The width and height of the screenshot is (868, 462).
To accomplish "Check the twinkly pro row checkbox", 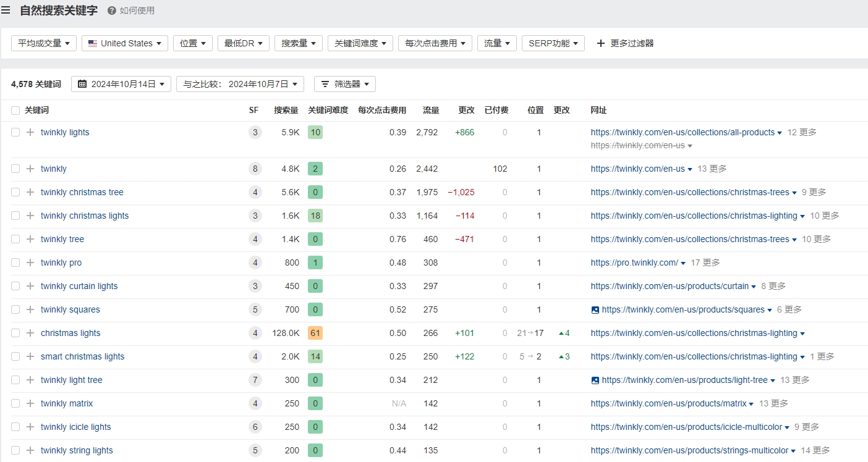I will coord(15,262).
